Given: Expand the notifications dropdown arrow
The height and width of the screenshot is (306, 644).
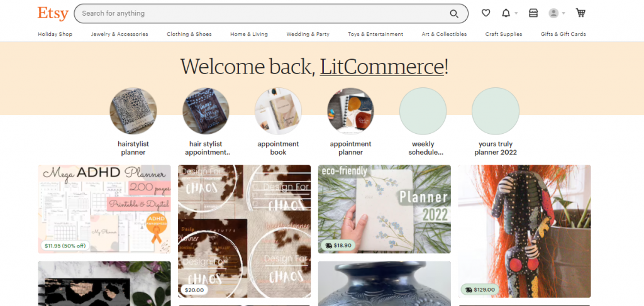Looking at the screenshot, I should tap(516, 13).
